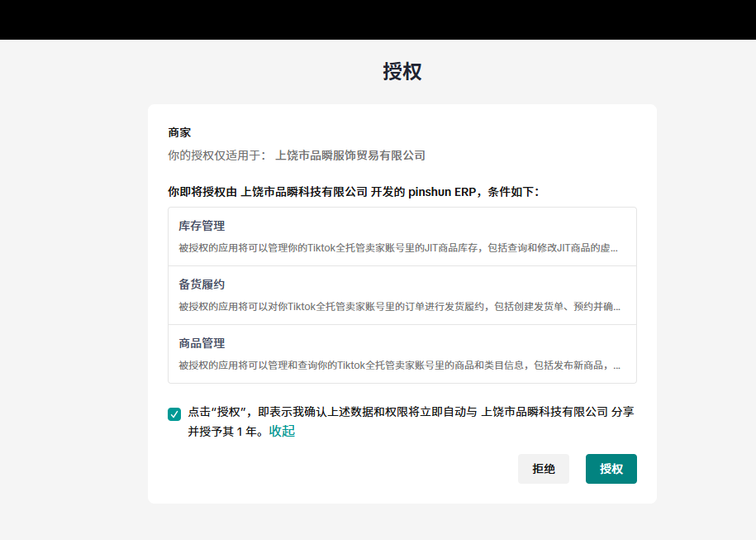
Task: Click the consent statement mentioning 1 年
Action: [x=411, y=421]
